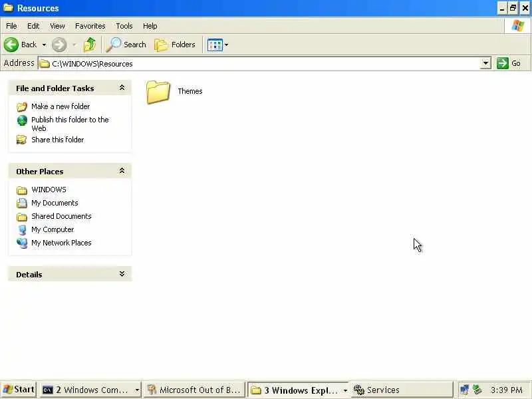Expand the address bar dropdown

pyautogui.click(x=485, y=63)
